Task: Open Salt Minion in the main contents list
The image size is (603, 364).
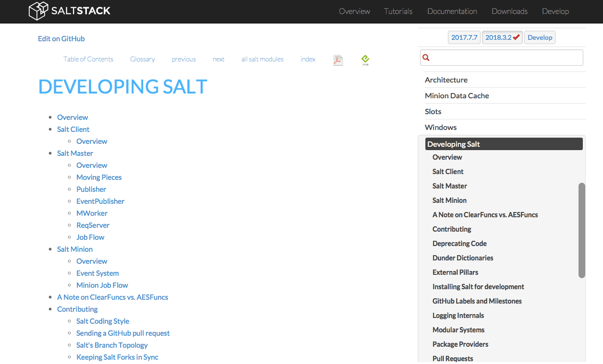Action: (75, 249)
